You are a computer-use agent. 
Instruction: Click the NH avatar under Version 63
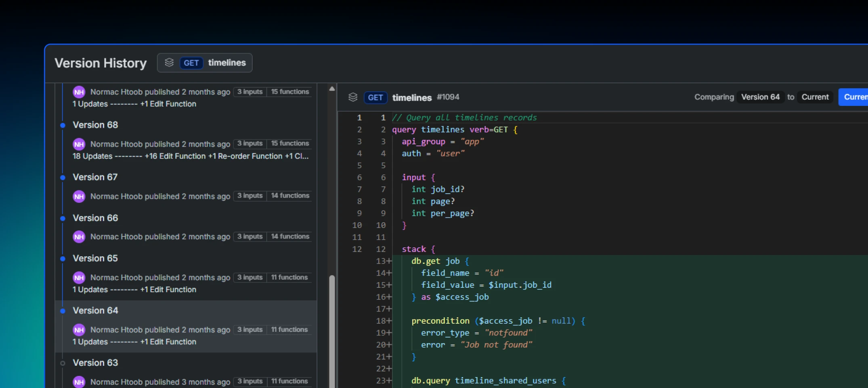pyautogui.click(x=79, y=382)
